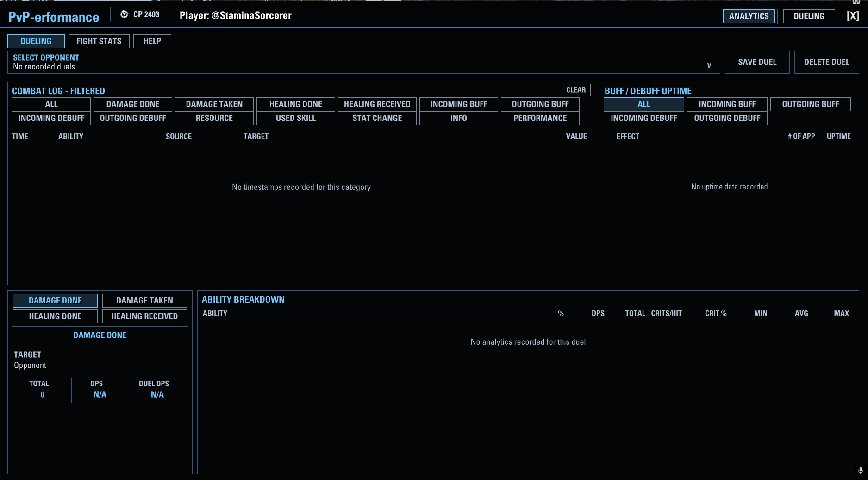868x480 pixels.
Task: Select the DUELING sub-tab
Action: pos(36,41)
